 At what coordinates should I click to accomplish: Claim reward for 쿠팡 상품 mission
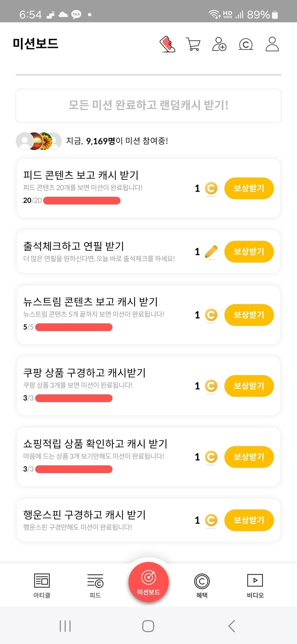pos(249,386)
